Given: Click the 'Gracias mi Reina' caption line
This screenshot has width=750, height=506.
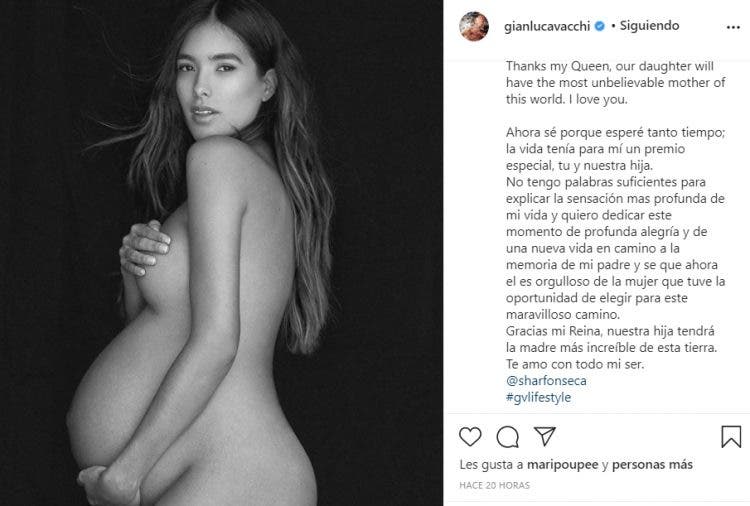Looking at the screenshot, I should (x=610, y=331).
